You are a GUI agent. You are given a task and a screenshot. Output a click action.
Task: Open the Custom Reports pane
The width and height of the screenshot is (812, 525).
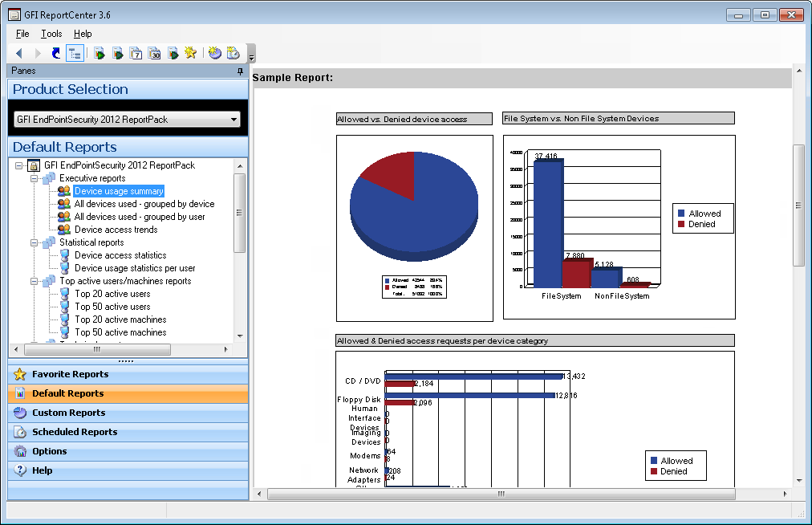pyautogui.click(x=68, y=413)
